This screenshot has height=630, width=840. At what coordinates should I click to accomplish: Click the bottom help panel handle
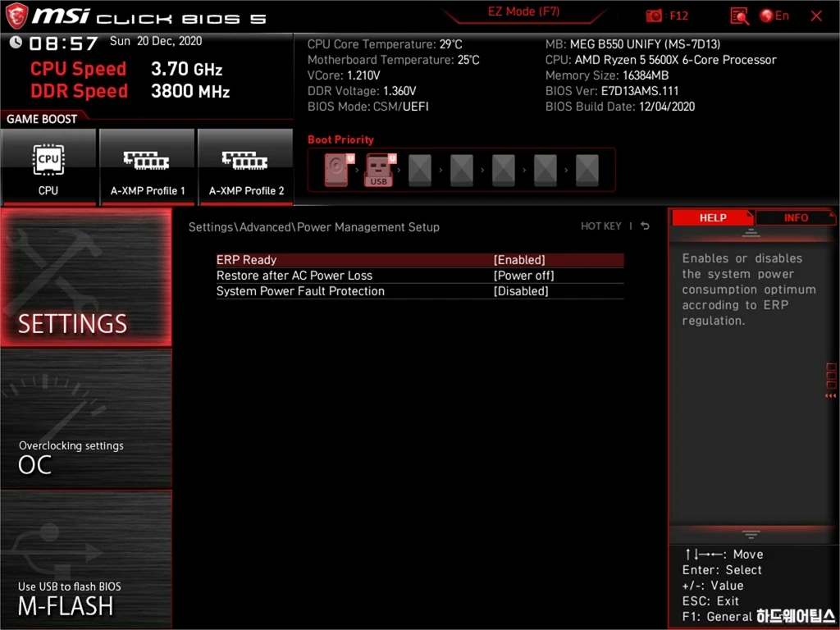[751, 534]
